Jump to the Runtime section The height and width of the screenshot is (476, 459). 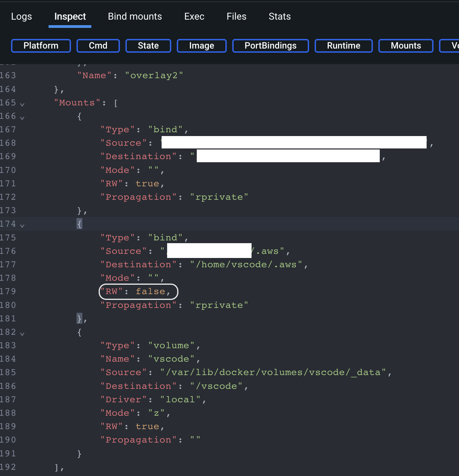(344, 46)
